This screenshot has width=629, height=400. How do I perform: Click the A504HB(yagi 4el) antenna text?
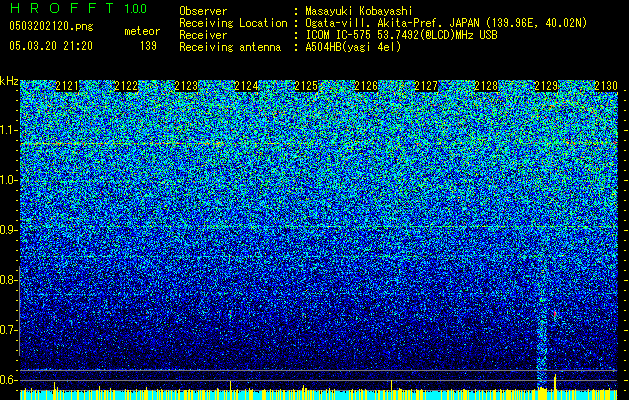(353, 47)
